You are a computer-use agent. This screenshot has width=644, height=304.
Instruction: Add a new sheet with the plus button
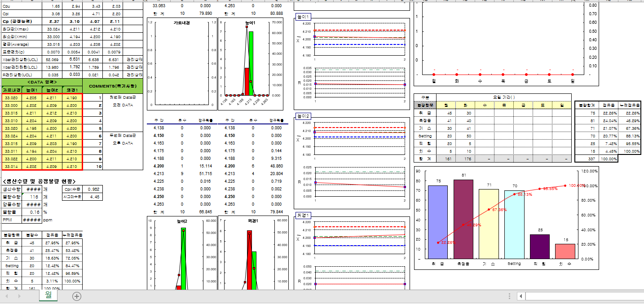point(77,296)
